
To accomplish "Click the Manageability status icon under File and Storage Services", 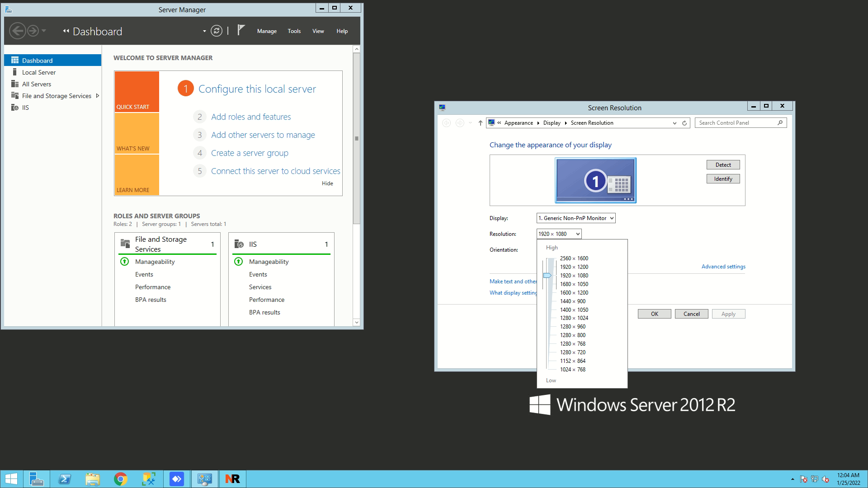I will tap(125, 262).
